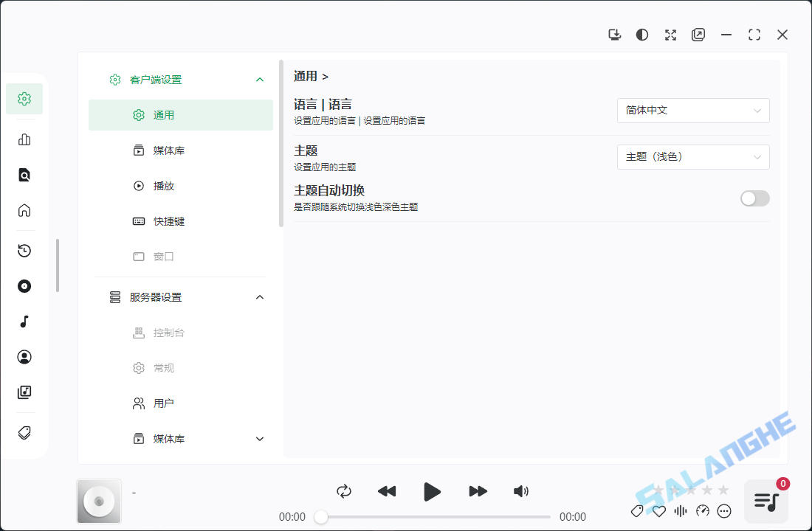Image resolution: width=812 pixels, height=531 pixels.
Task: Open playback speed control icon
Action: [703, 510]
